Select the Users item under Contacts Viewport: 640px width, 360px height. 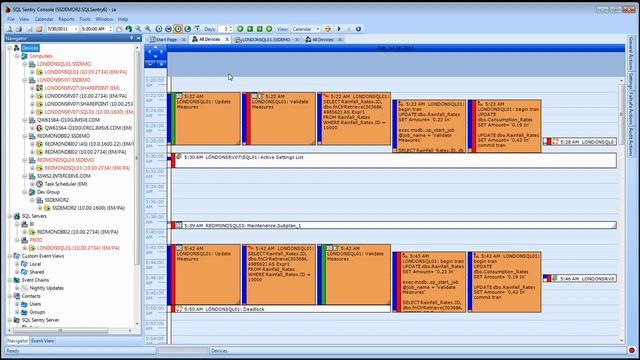[35, 304]
